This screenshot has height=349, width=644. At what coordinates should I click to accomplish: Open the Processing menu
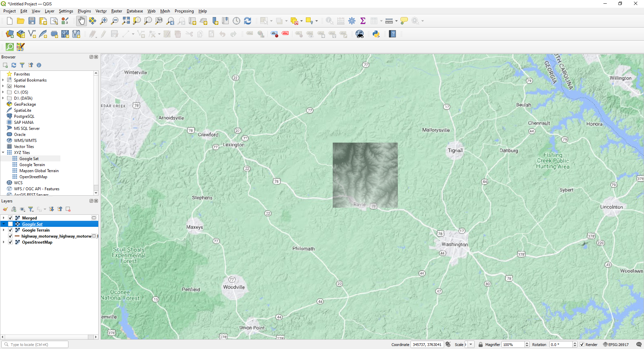(x=184, y=11)
